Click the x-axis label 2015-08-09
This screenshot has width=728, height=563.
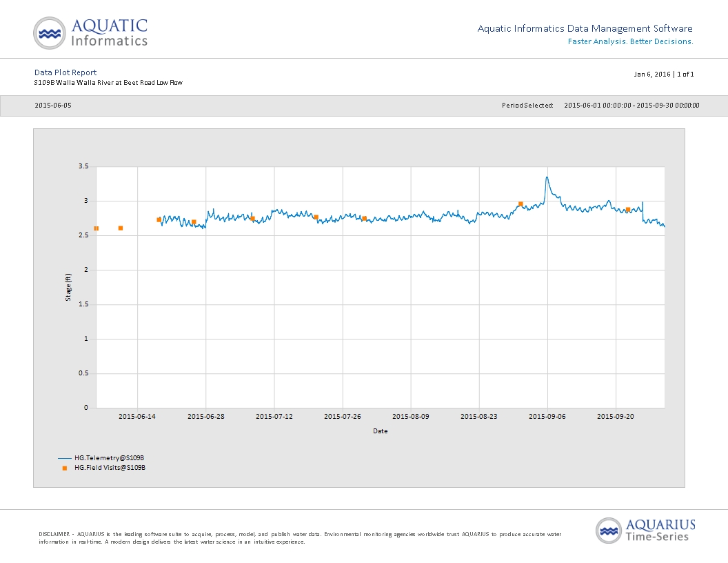tap(410, 417)
